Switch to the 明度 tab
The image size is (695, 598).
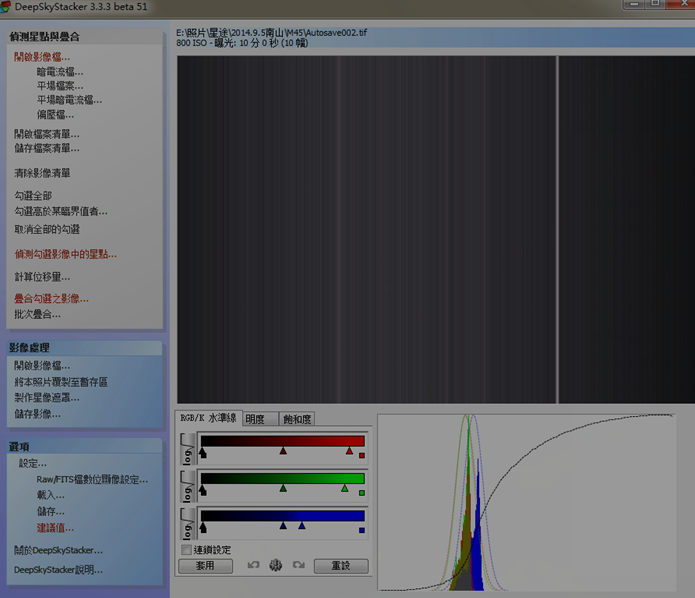(x=260, y=419)
